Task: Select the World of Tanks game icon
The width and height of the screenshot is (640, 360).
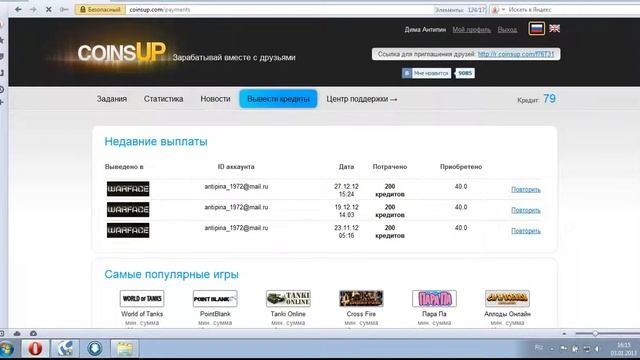Action: [x=142, y=299]
